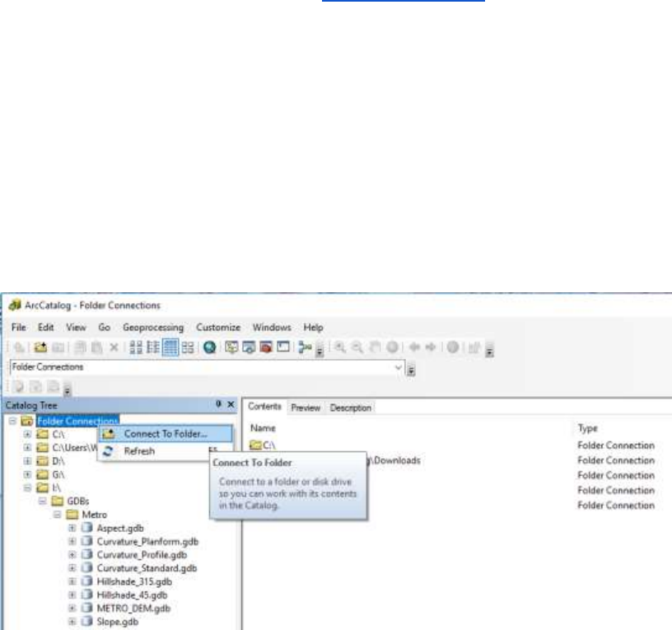Viewport: 672px width, 630px height.
Task: Pin the Catalog Tree panel
Action: [x=218, y=404]
